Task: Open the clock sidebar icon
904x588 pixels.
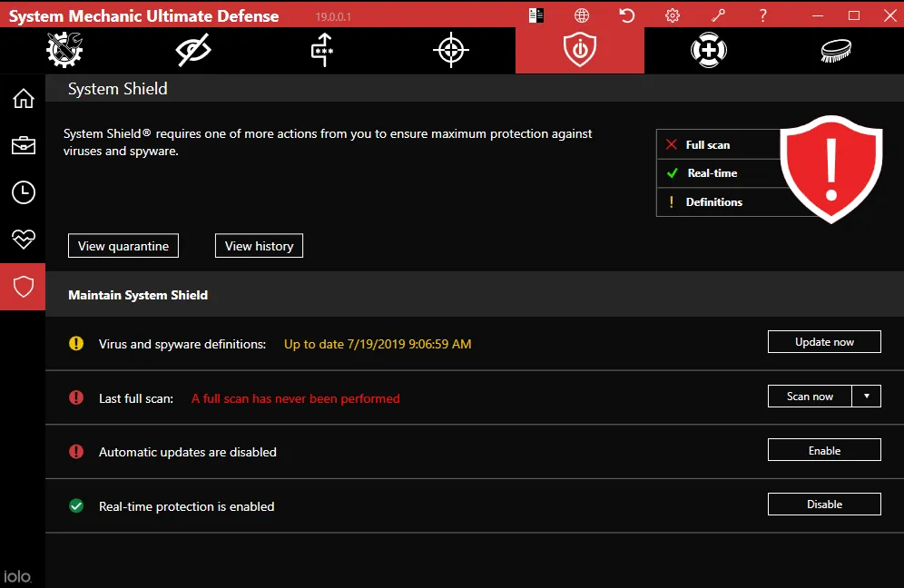Action: pyautogui.click(x=23, y=192)
